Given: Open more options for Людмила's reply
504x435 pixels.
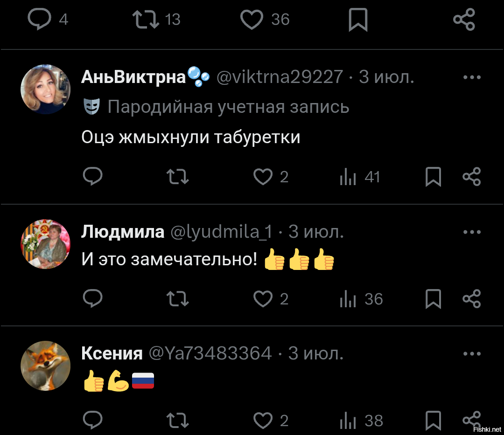Looking at the screenshot, I should point(472,232).
